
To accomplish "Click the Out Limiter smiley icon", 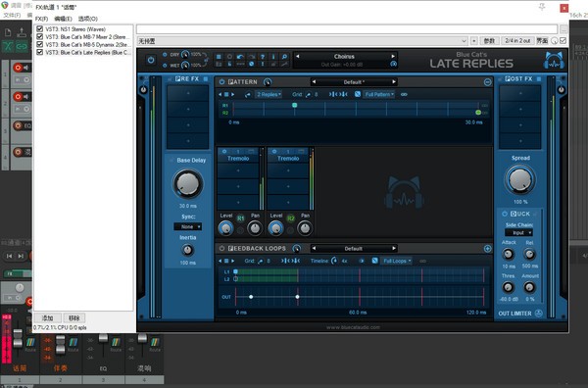I will coord(538,313).
